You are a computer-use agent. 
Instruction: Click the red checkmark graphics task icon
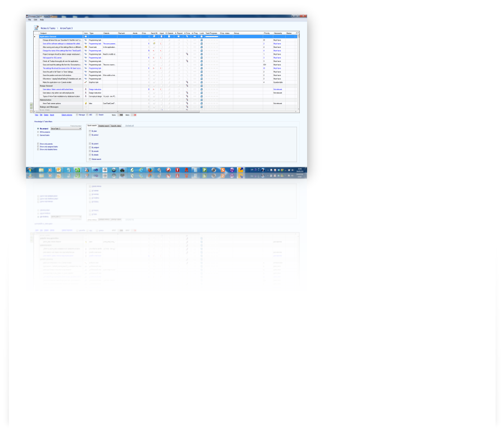(x=85, y=82)
